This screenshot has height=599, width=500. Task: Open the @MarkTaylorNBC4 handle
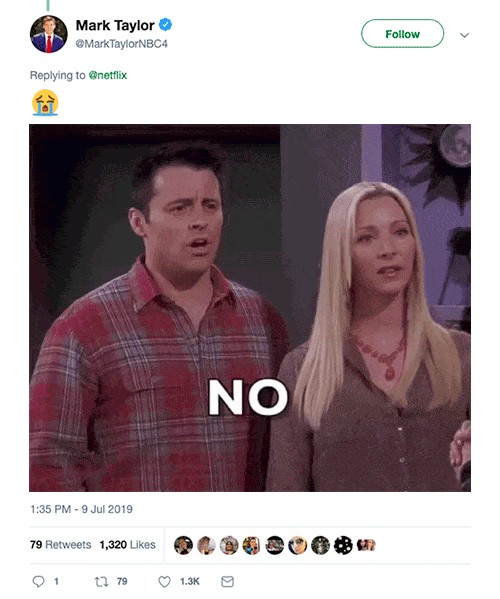121,44
